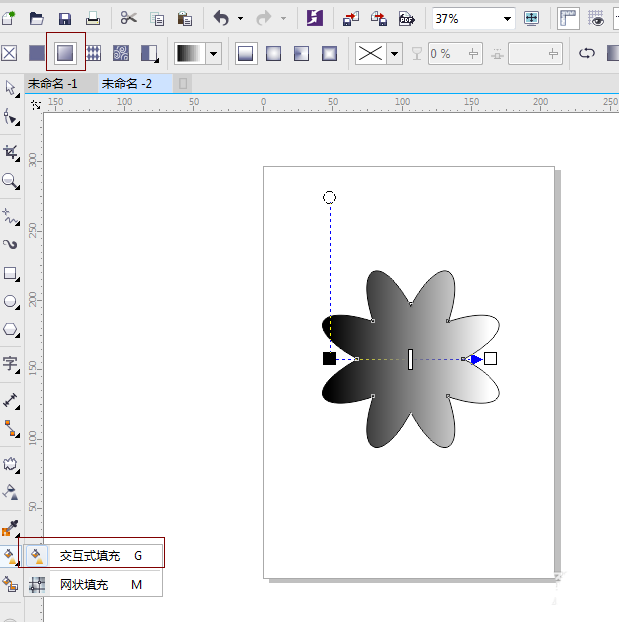Click the Copy icon
The image size is (619, 622).
point(157,19)
